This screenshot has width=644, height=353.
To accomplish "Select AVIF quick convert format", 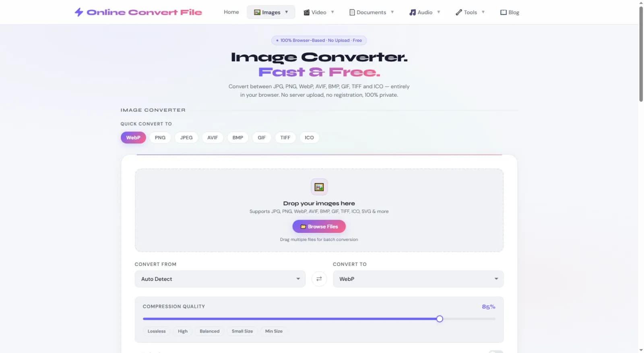I will click(x=213, y=137).
